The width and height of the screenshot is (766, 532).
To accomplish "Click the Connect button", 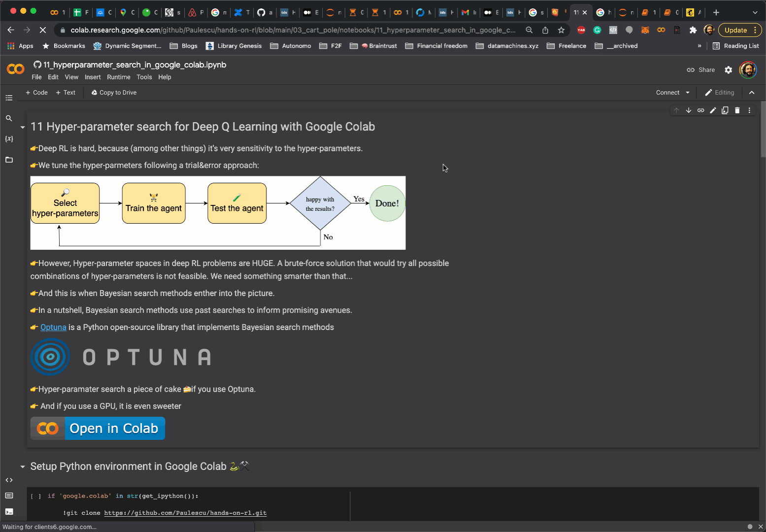I will pos(667,93).
